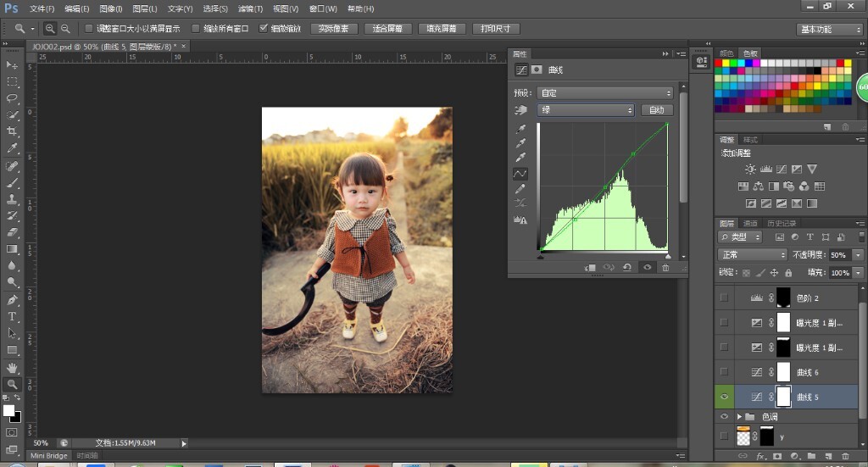The width and height of the screenshot is (868, 467).
Task: Open blend mode dropdown 正常
Action: pos(752,255)
